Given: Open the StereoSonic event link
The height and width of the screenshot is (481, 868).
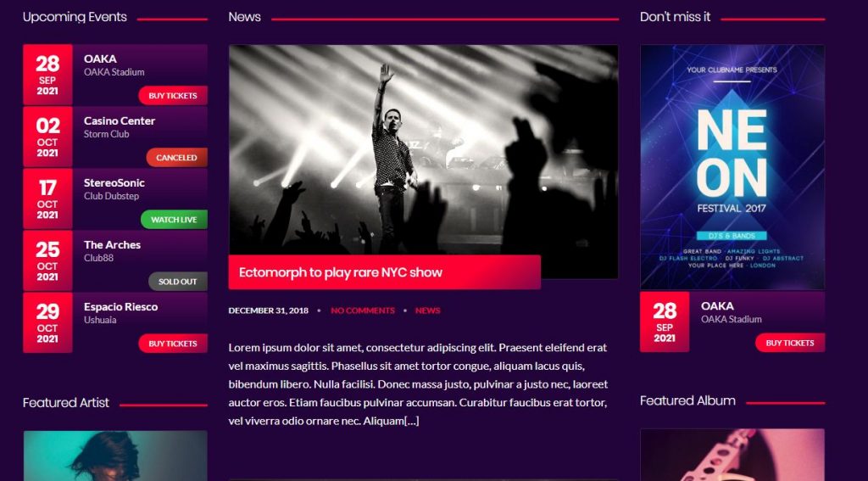Looking at the screenshot, I should (114, 183).
